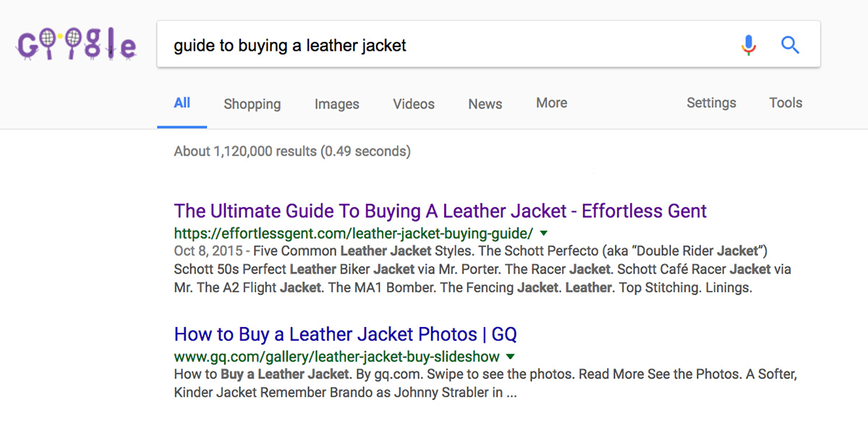Open the News results tab
The image size is (868, 424).
(x=485, y=103)
